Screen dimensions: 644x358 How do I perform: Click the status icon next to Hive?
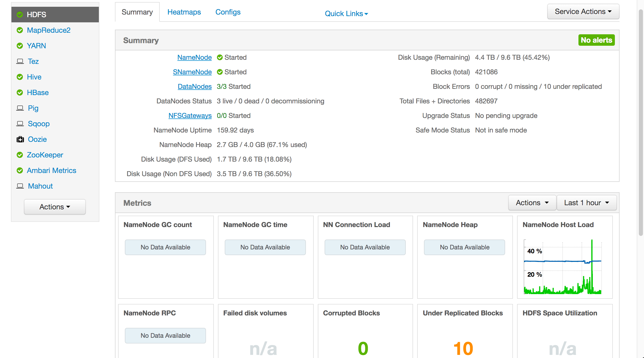[x=20, y=77]
